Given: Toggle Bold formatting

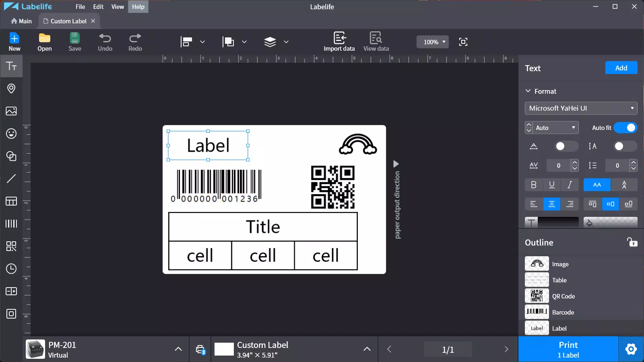Looking at the screenshot, I should 534,185.
